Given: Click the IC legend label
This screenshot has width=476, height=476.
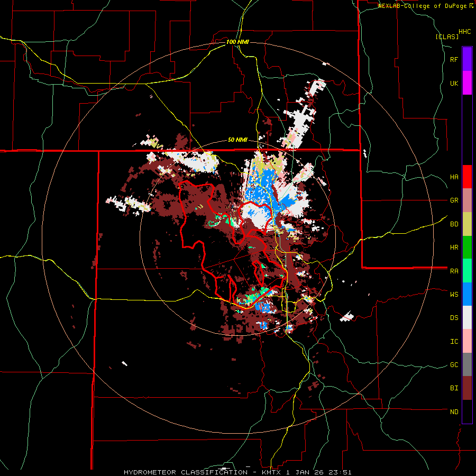Looking at the screenshot, I should [454, 342].
